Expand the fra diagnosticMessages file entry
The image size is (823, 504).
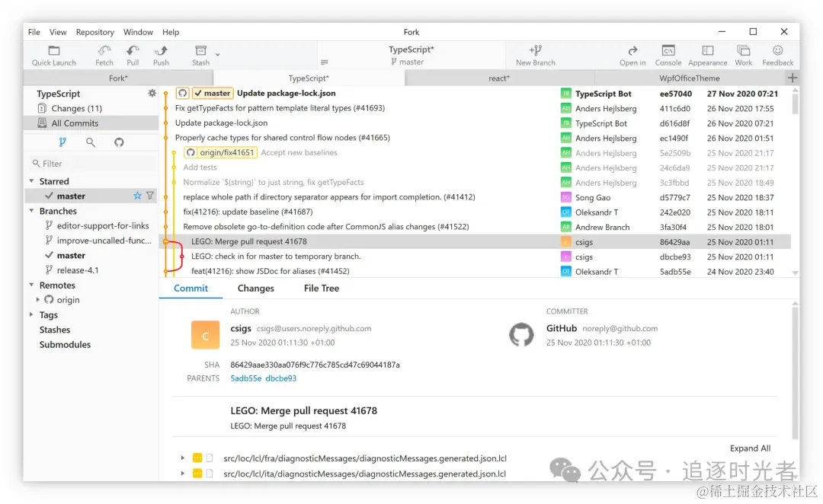[x=183, y=458]
